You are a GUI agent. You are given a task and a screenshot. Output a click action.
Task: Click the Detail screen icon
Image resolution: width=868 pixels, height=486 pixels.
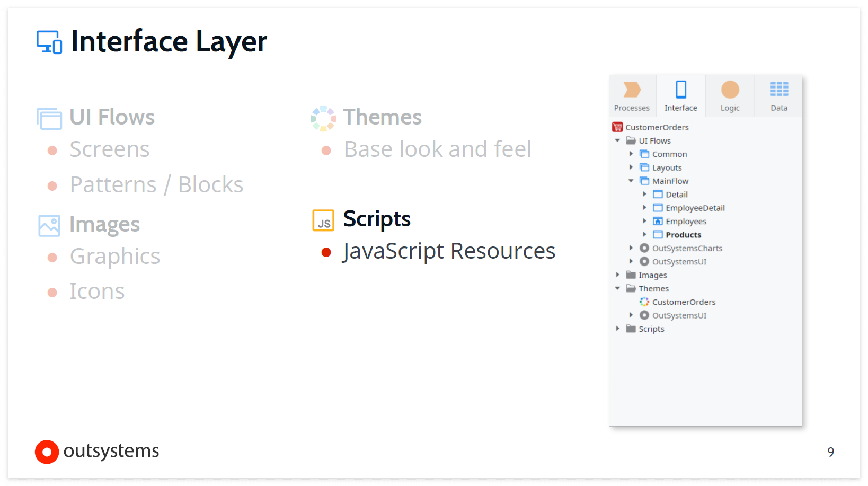point(658,195)
